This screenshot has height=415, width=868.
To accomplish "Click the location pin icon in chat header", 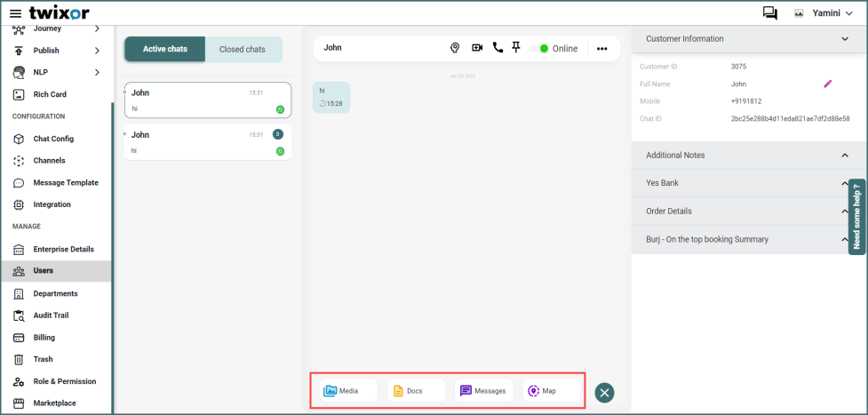I will pyautogui.click(x=455, y=48).
